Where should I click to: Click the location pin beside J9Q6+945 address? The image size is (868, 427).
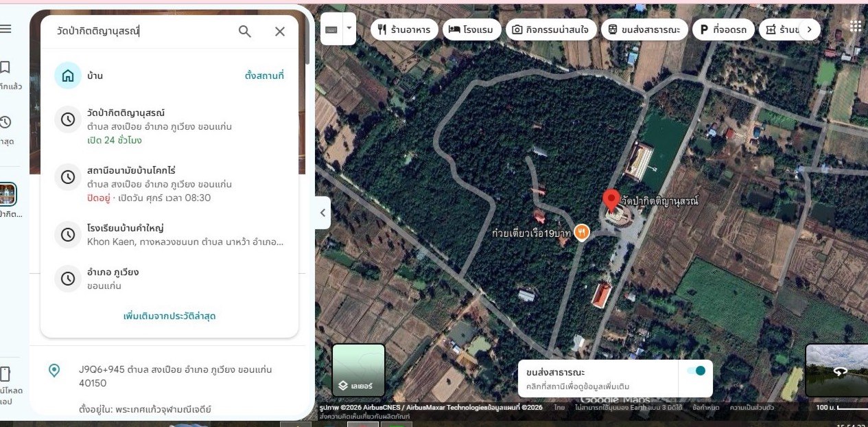54,371
